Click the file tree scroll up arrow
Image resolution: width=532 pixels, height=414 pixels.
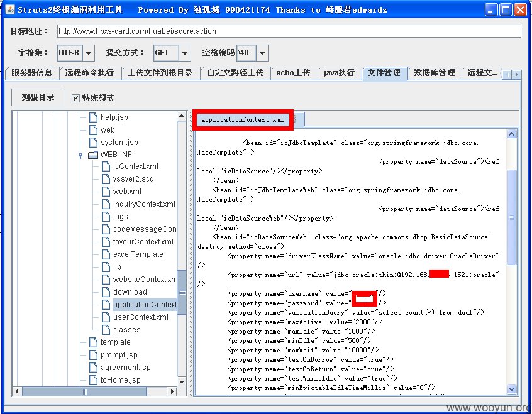[x=182, y=116]
